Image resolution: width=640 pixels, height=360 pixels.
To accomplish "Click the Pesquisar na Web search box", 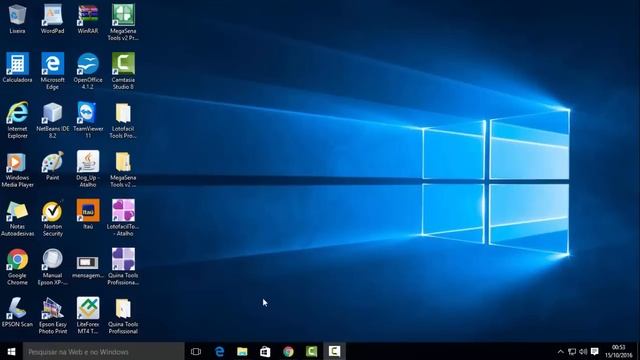I will coord(103,351).
